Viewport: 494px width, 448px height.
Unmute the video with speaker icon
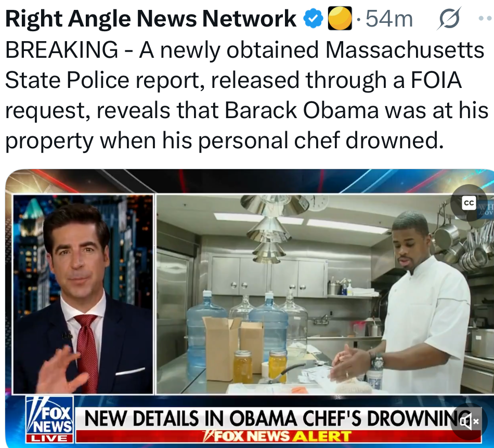[469, 421]
